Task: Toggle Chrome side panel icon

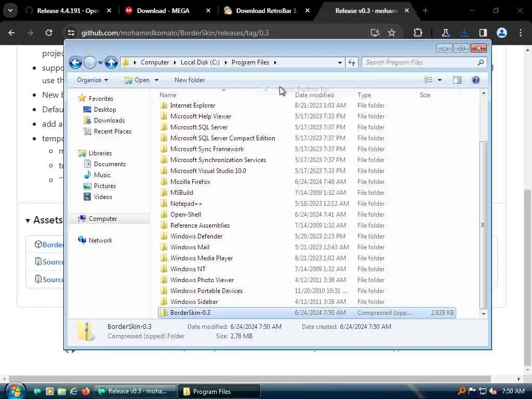Action: 483,33
